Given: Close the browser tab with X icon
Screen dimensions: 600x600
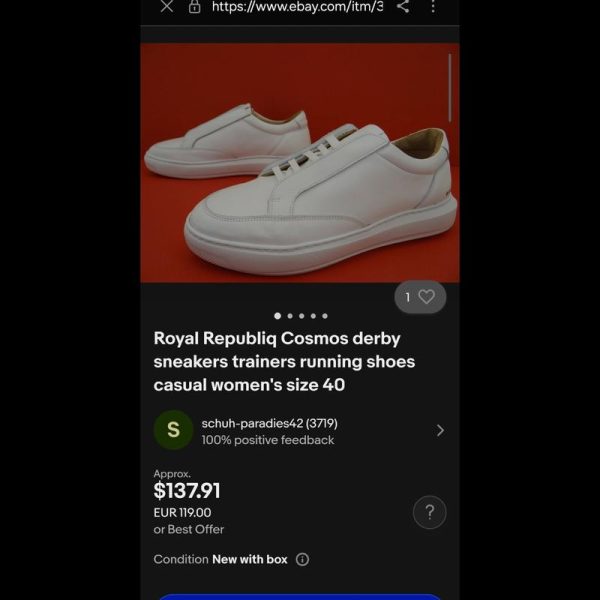Looking at the screenshot, I should [x=167, y=7].
